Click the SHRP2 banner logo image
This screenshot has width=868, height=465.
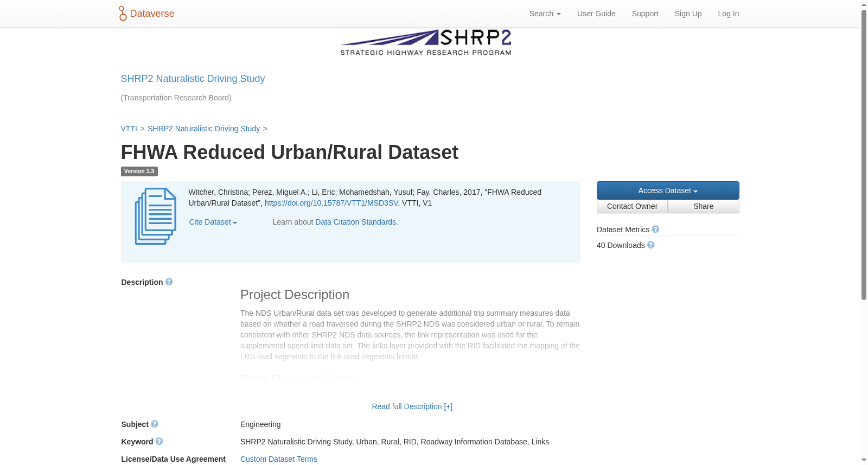coord(426,43)
